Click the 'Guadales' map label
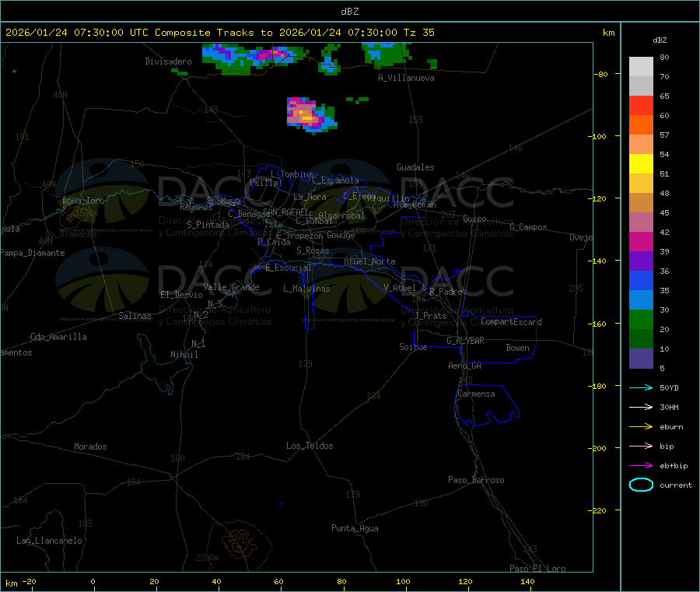The image size is (700, 592). pos(415,167)
